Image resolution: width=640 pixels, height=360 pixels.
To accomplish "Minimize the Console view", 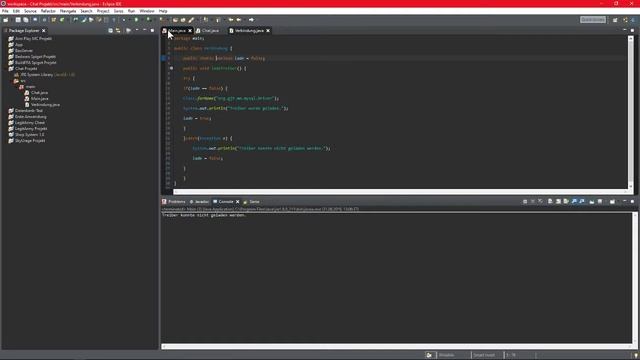I will [x=624, y=201].
